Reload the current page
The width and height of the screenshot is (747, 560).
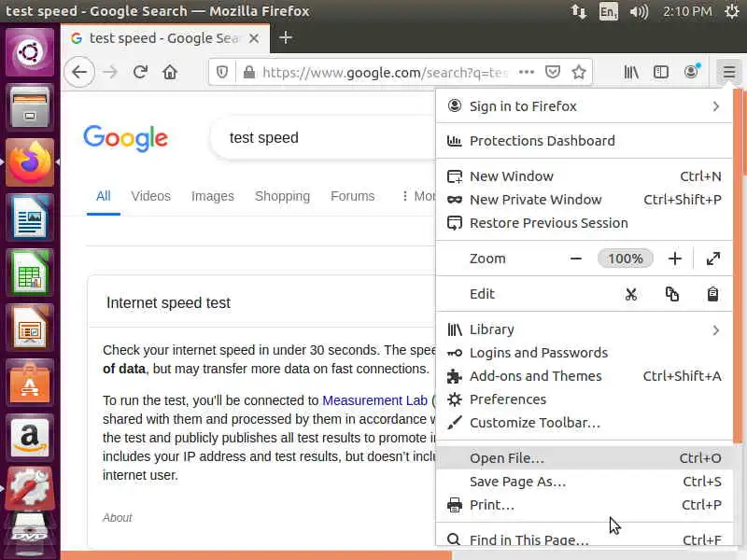click(x=140, y=72)
